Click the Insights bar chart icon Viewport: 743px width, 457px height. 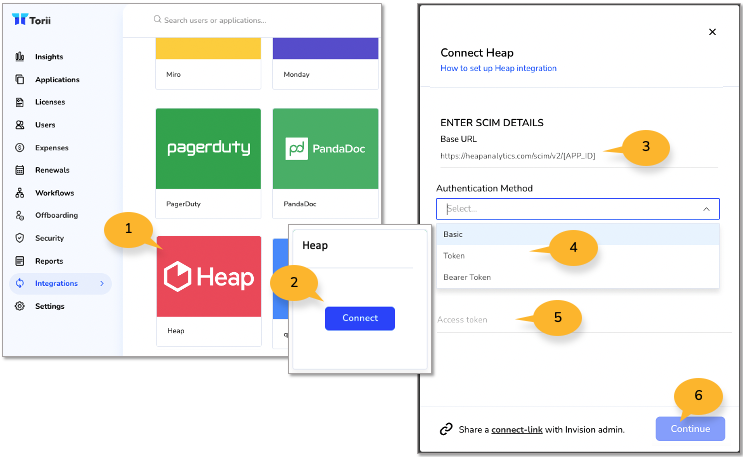19,56
